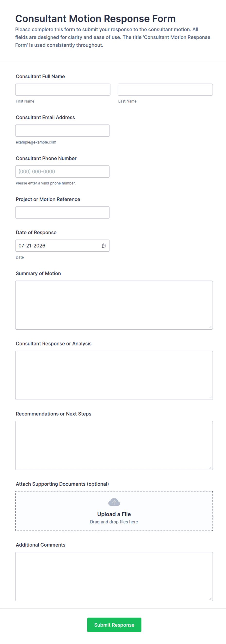
Task: Click inside the Additional Comments textarea
Action: click(114, 576)
